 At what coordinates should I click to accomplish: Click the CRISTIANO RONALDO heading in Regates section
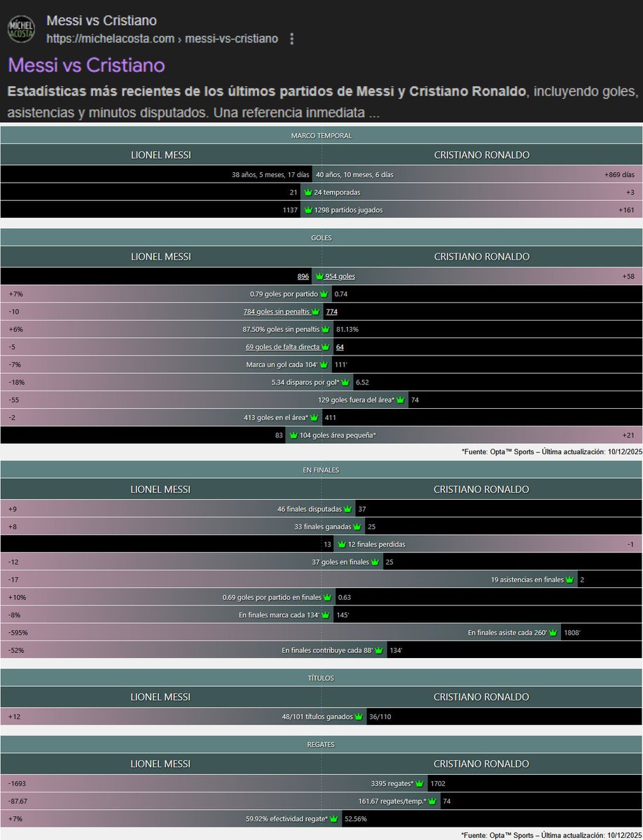coord(482,764)
